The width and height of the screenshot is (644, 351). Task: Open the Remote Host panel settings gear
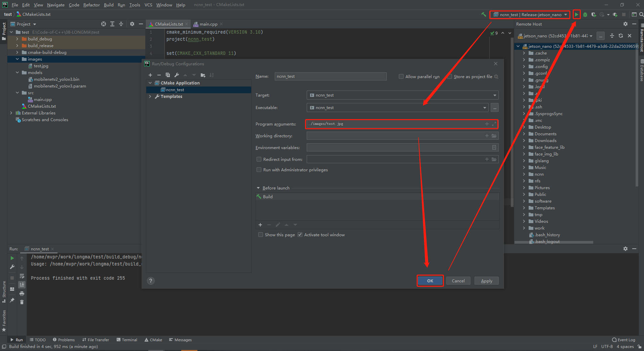626,24
